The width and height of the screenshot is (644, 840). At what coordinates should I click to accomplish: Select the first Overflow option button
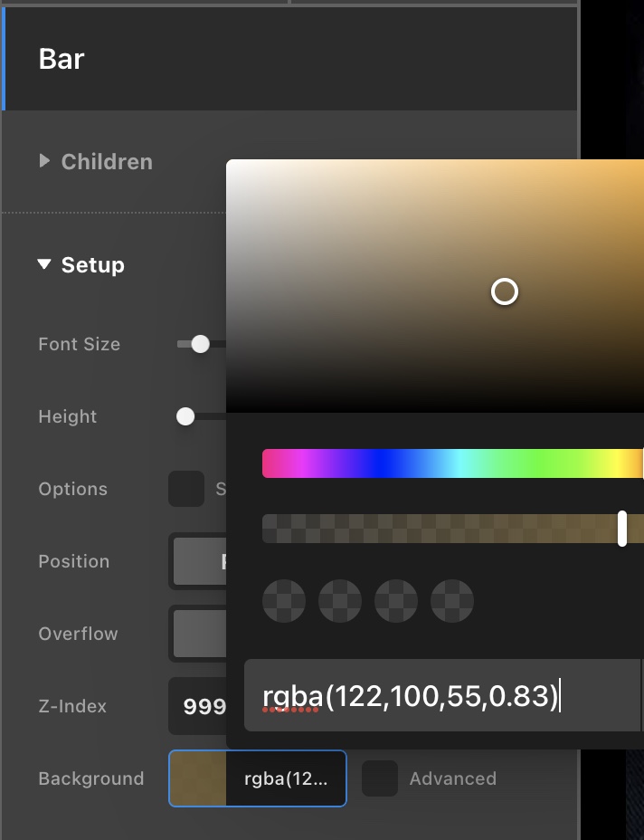198,634
